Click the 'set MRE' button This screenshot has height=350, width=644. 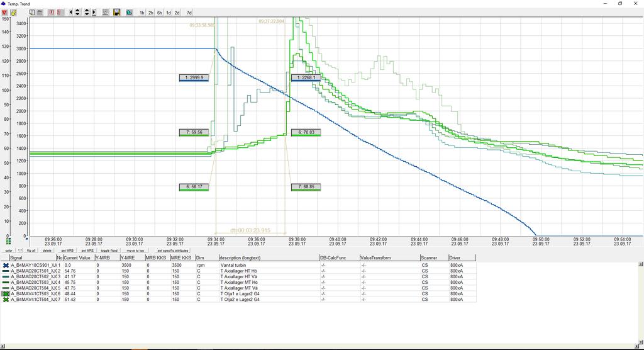[x=87, y=251]
